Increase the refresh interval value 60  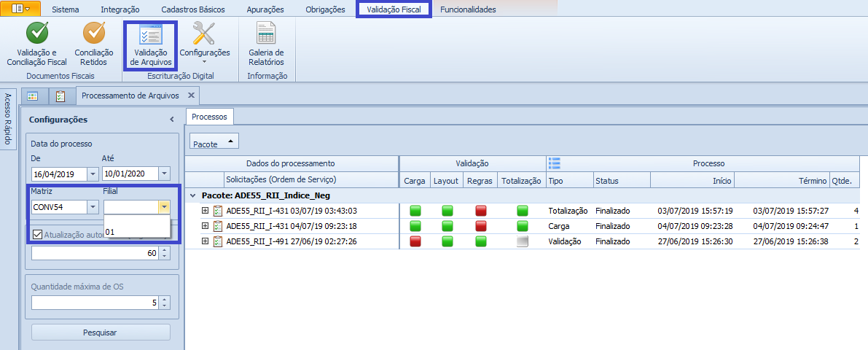tap(165, 250)
